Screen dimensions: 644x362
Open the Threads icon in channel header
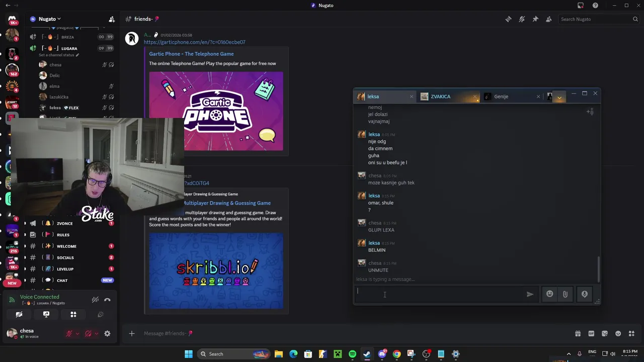(x=509, y=19)
